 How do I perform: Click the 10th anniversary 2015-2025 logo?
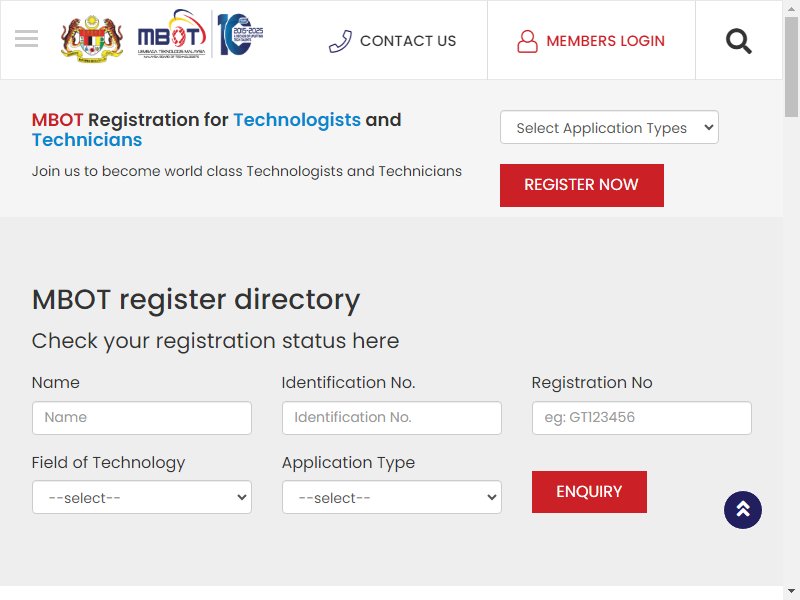(240, 34)
